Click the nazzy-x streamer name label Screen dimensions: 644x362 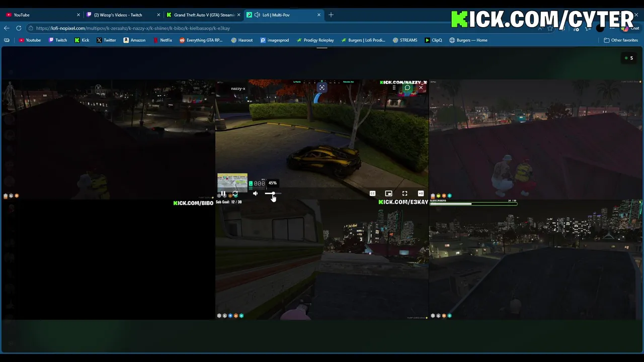point(238,88)
